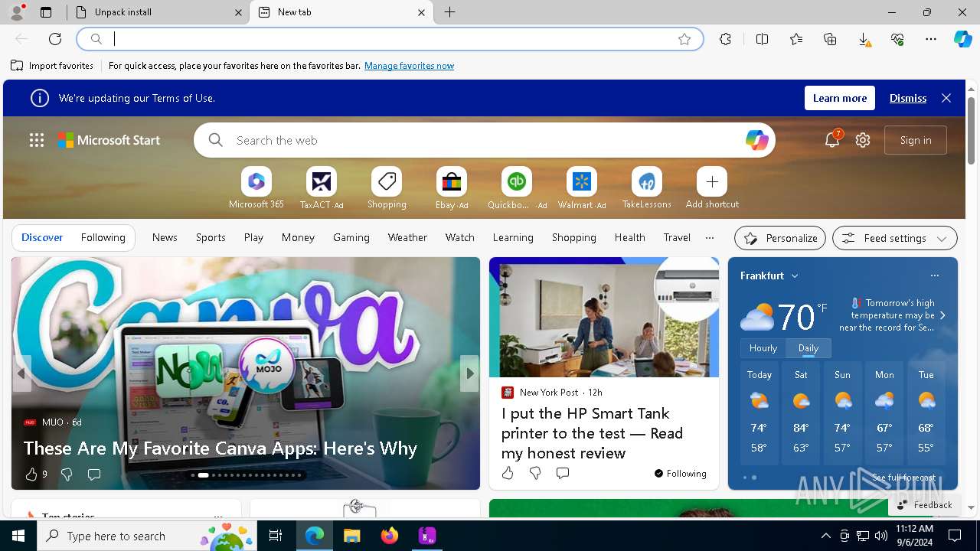Open Task View in taskbar
The width and height of the screenshot is (980, 551).
pos(276,536)
